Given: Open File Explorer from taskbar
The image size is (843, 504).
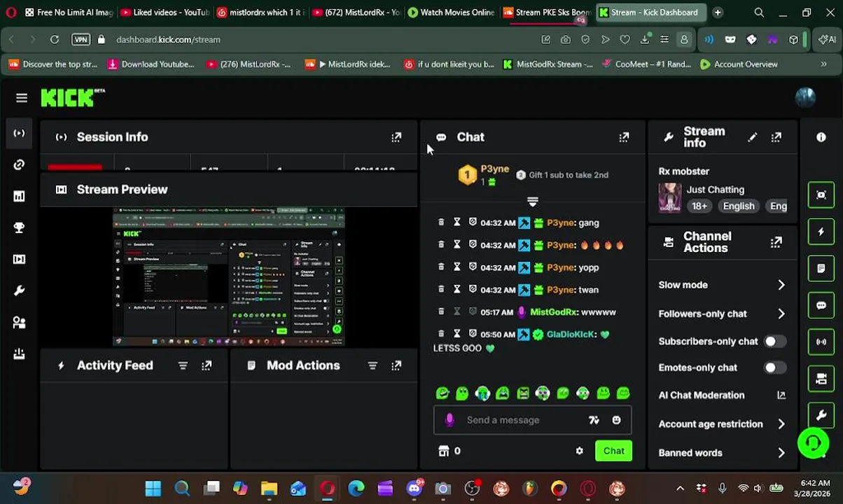Looking at the screenshot, I should coord(269,489).
